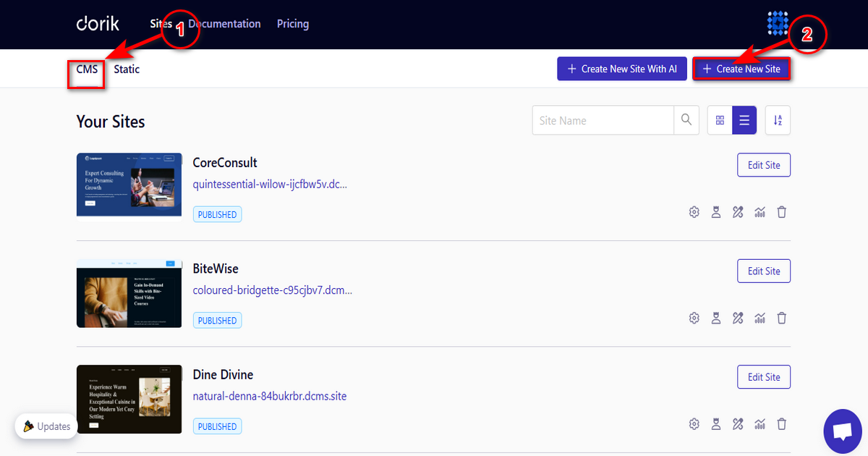Click PUBLISHED badge under BiteWise
The image size is (868, 456).
(217, 320)
